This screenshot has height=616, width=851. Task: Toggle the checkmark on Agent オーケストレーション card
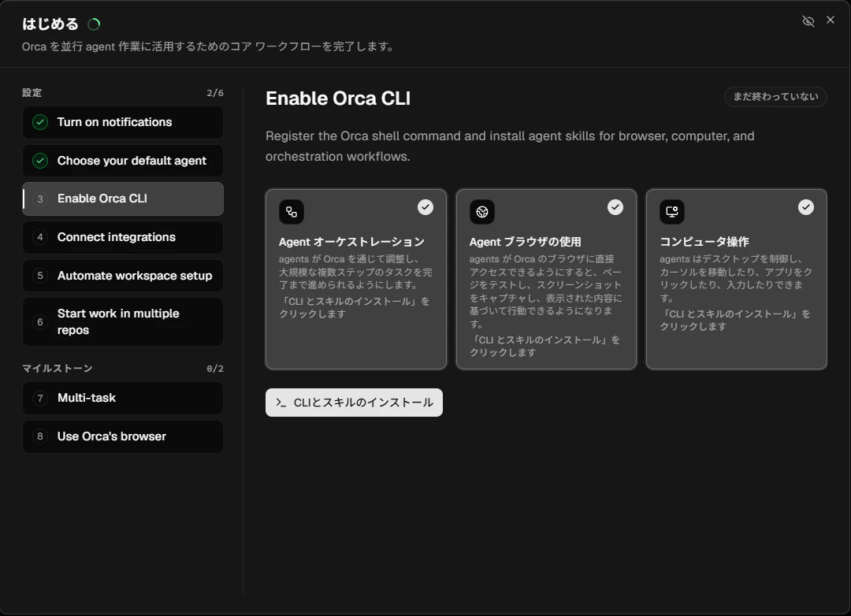click(x=425, y=207)
